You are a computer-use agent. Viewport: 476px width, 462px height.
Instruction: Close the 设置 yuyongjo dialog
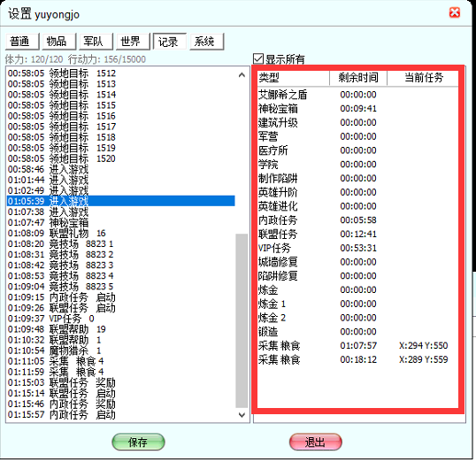(455, 12)
